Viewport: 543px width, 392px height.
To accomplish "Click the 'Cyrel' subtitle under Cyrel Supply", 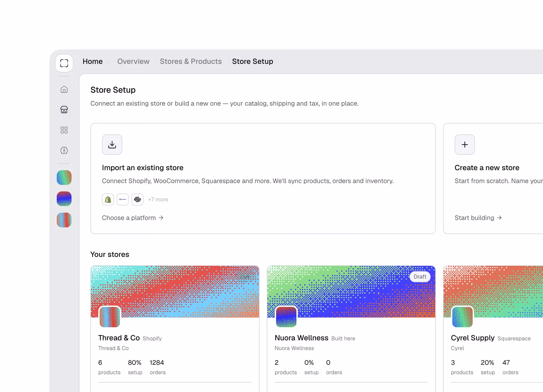I will pos(458,348).
